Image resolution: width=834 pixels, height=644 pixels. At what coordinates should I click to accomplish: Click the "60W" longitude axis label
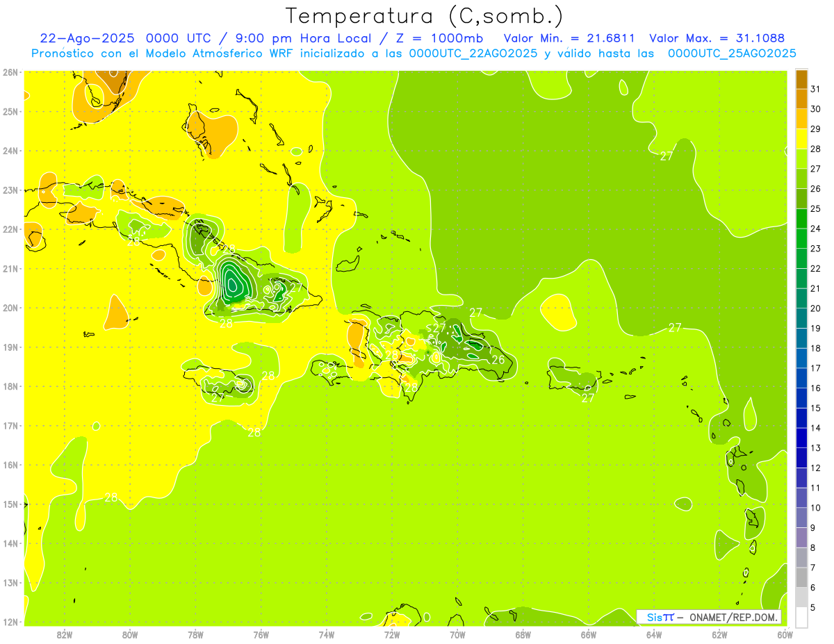785,634
